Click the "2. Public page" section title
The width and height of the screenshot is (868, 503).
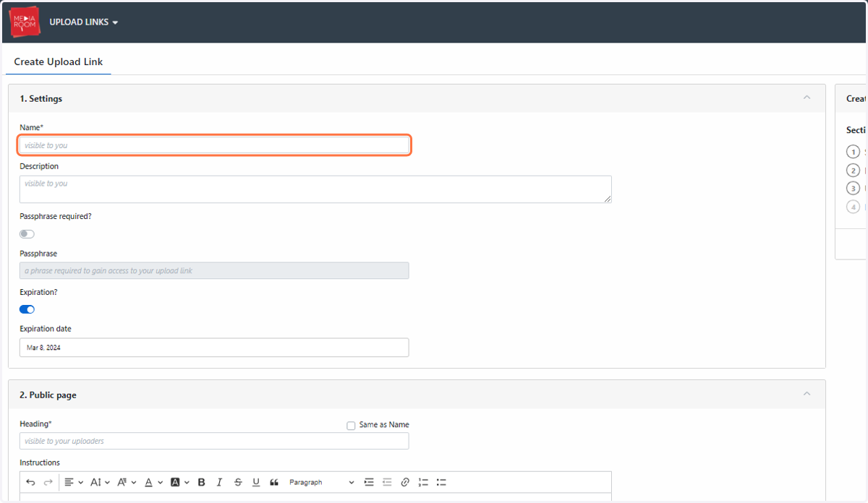[48, 395]
